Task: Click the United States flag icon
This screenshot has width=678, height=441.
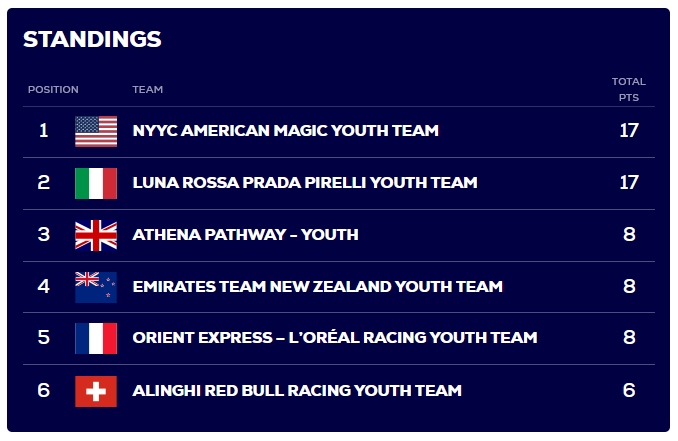Action: (96, 131)
